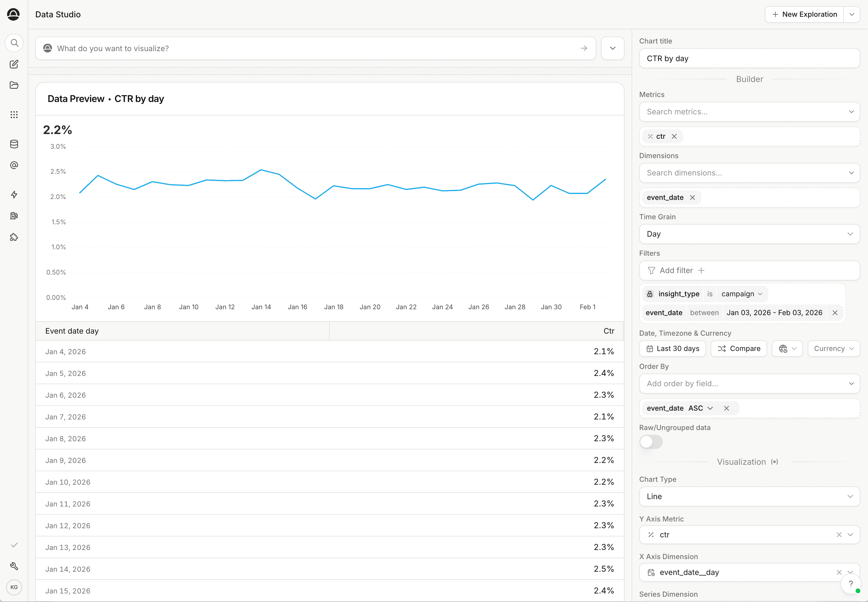Screen dimensions: 868x602
Task: Remove the event_date dimension chip
Action: 692,198
